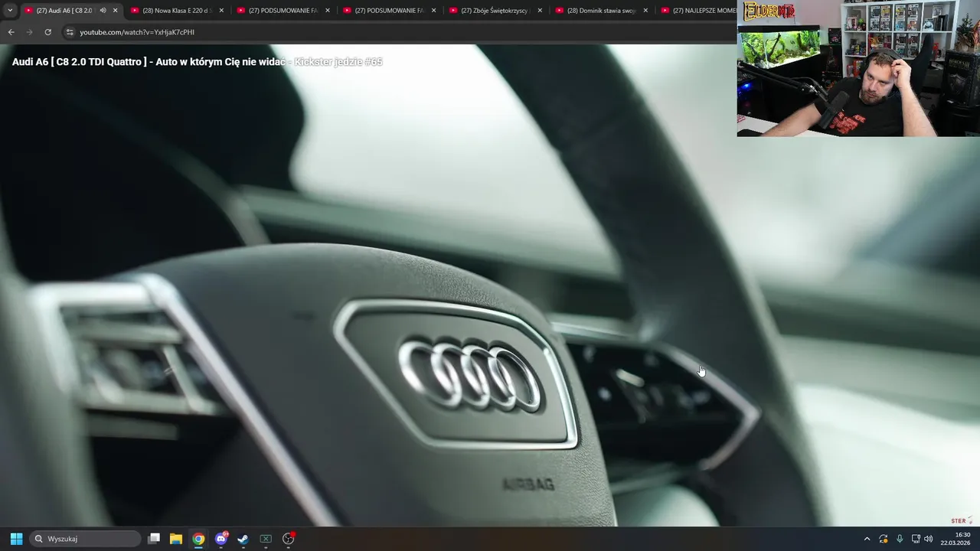Viewport: 980px width, 551px height.
Task: Open the round taskbar app with red badge
Action: click(289, 539)
